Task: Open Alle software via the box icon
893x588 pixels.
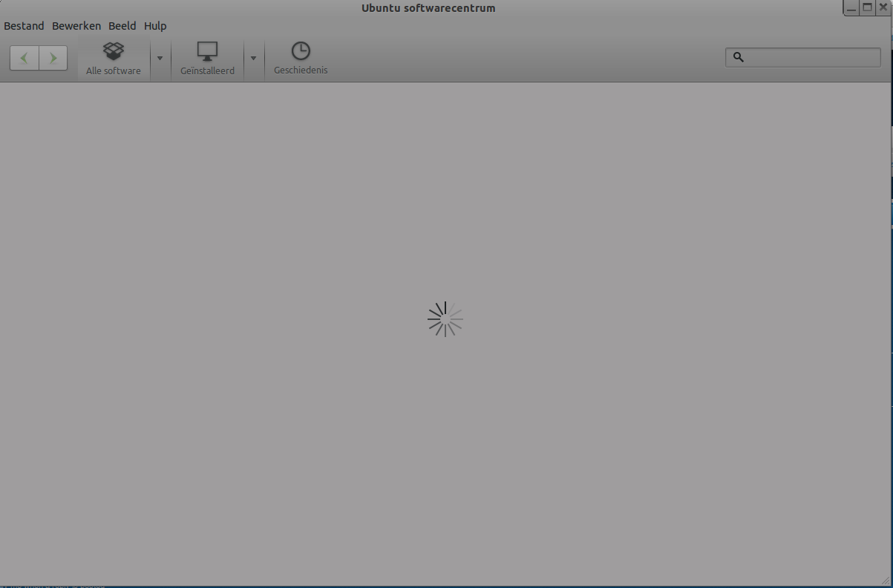Action: [x=114, y=51]
